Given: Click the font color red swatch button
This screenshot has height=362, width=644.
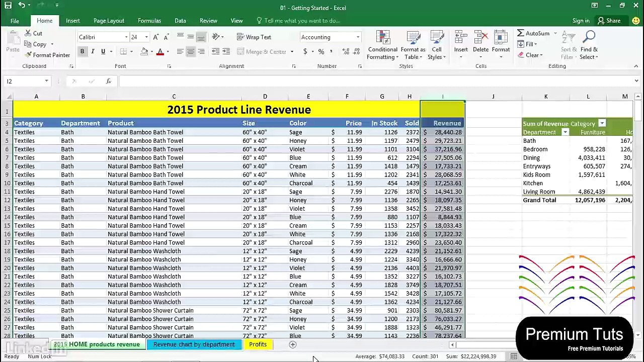Looking at the screenshot, I should (160, 51).
